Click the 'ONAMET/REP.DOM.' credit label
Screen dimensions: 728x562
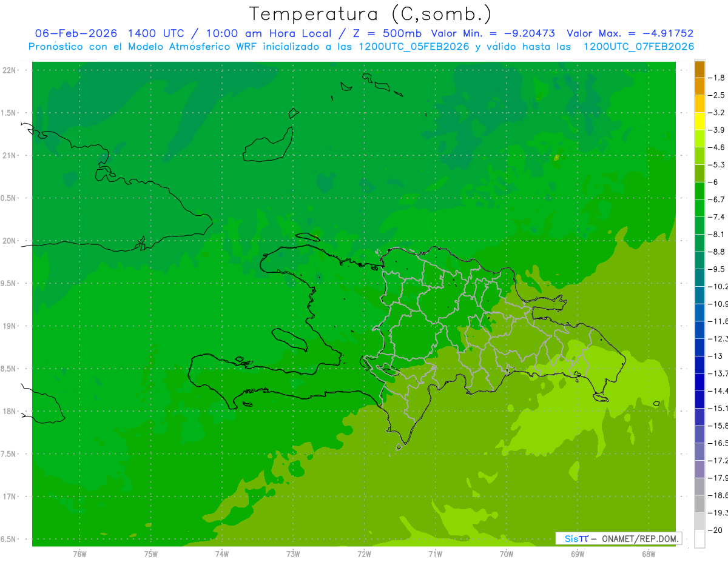tap(639, 538)
